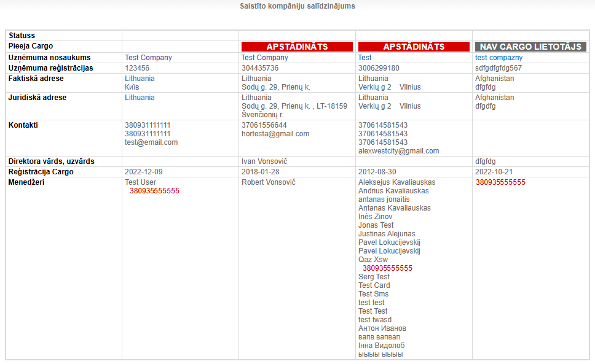Select the test@email.com contact email
This screenshot has width=595, height=364.
(151, 142)
